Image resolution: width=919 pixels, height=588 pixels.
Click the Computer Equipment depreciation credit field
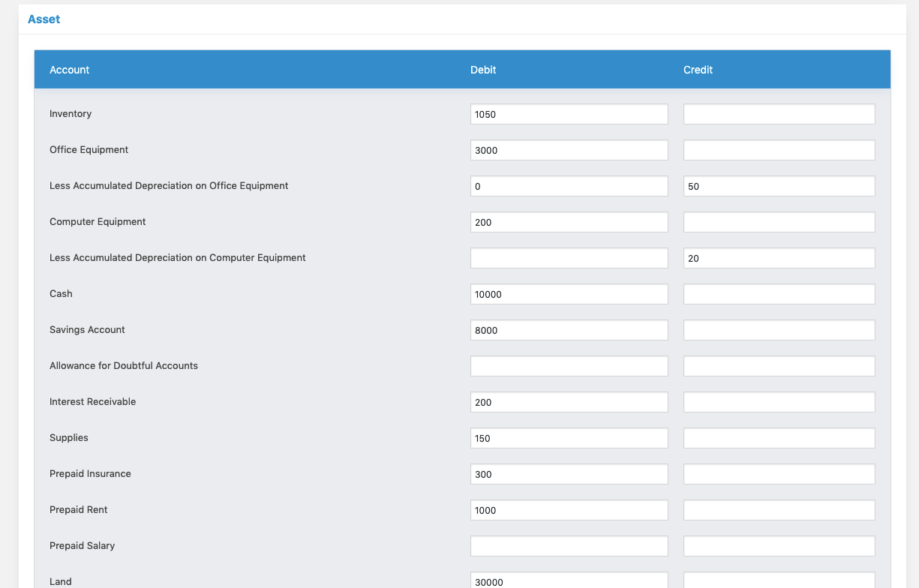pyautogui.click(x=779, y=258)
